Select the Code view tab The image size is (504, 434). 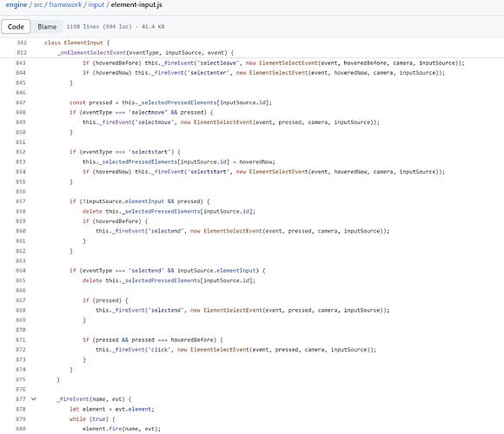tap(16, 27)
